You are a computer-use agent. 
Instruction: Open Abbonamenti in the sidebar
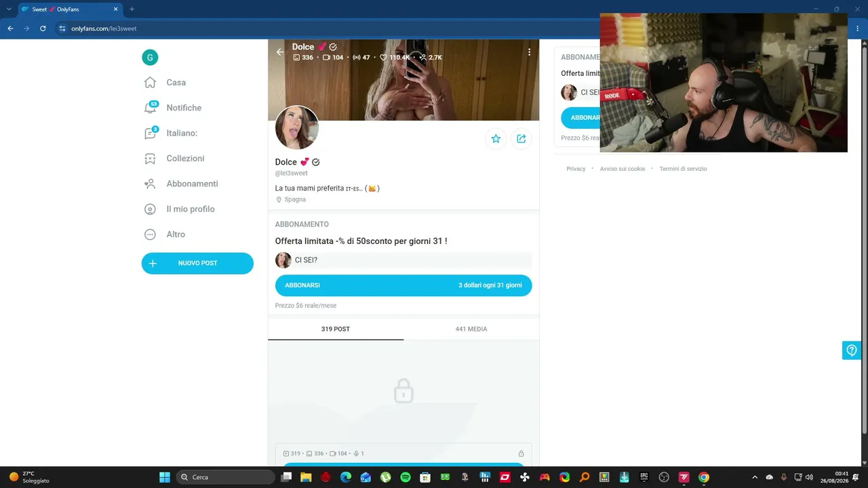point(193,184)
